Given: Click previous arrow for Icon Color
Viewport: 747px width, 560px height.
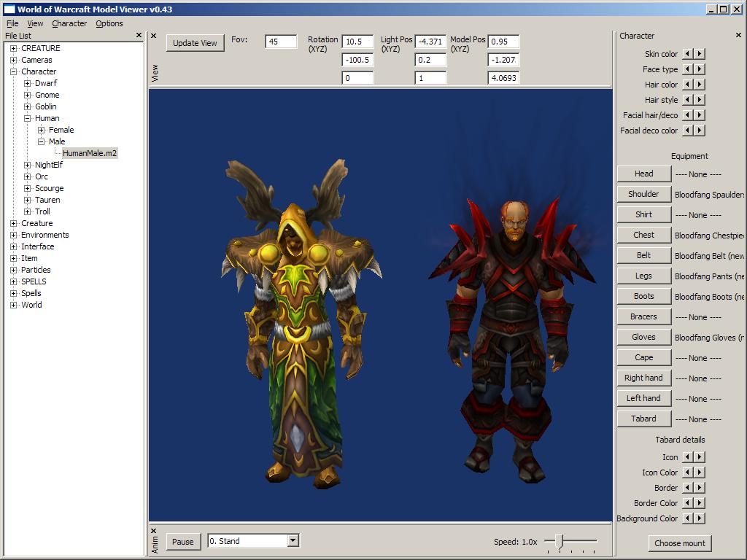Looking at the screenshot, I should coord(687,472).
